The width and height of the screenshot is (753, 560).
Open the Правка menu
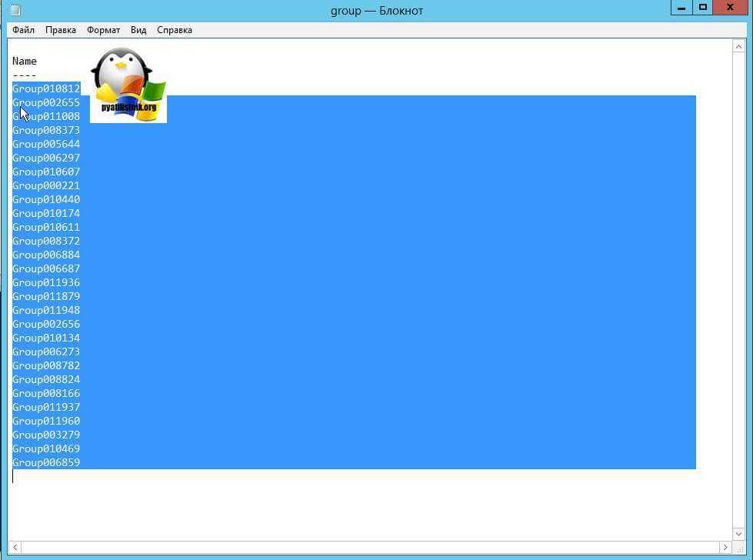click(61, 30)
